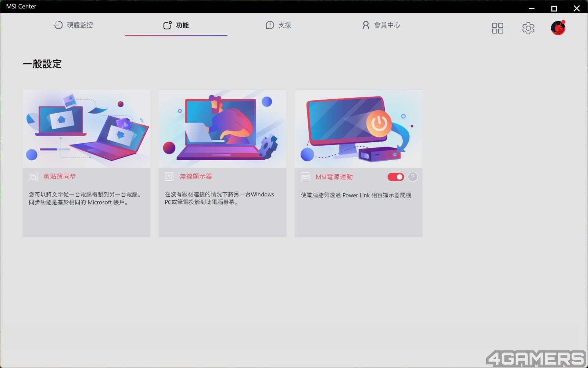Click the 會員中心 person icon

coord(366,25)
